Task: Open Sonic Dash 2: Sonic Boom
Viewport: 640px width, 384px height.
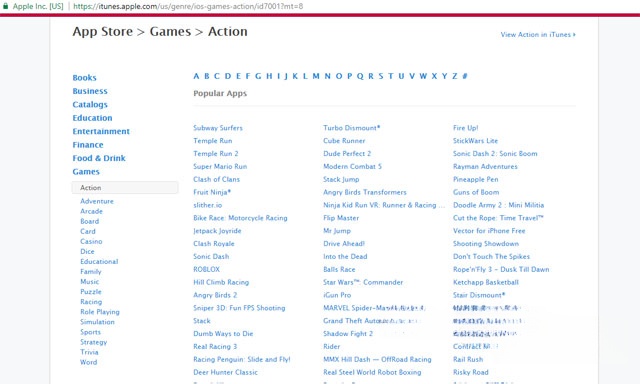Action: [495, 153]
